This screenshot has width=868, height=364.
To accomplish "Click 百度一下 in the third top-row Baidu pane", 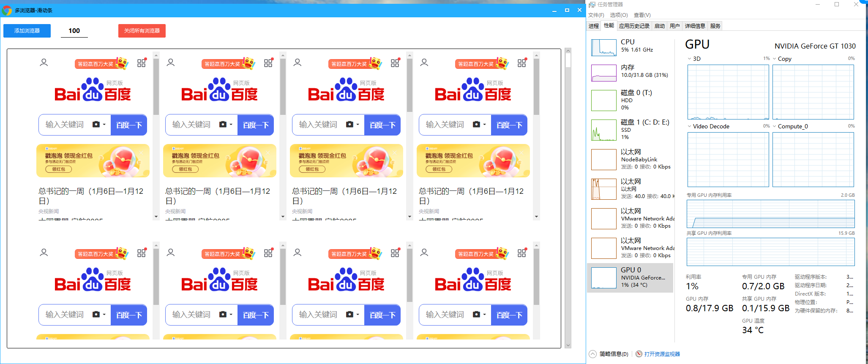I will coord(382,125).
